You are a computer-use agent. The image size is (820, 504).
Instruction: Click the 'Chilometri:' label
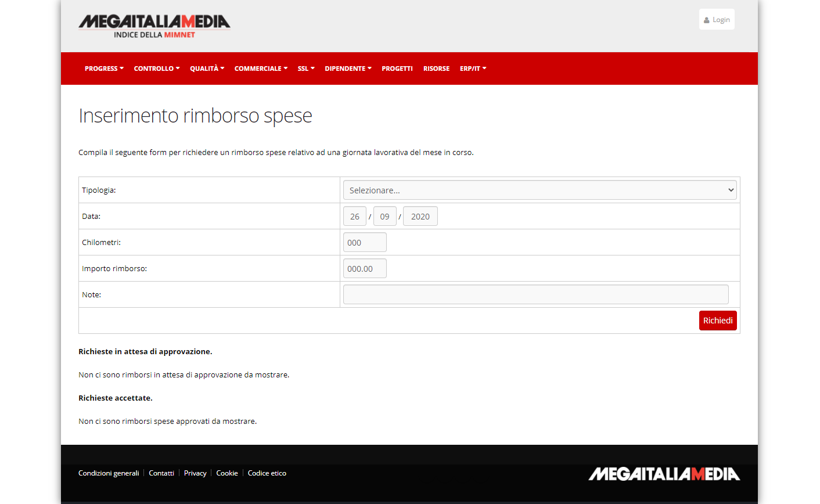(x=102, y=242)
